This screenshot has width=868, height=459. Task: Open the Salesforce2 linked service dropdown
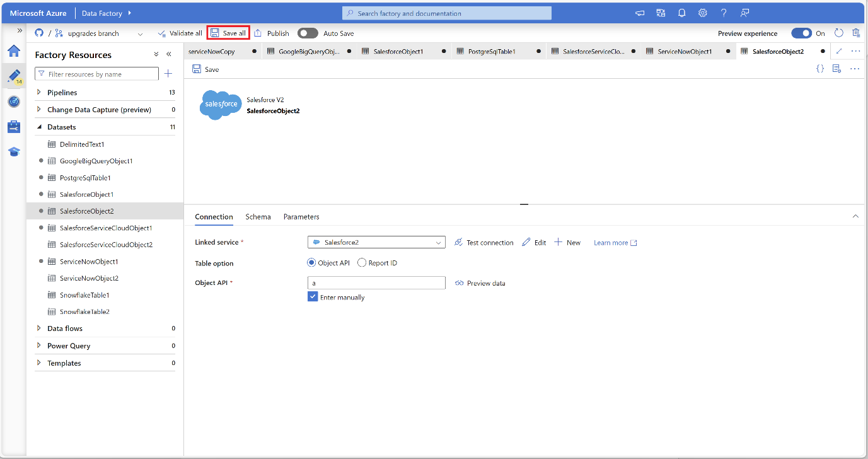pos(376,242)
